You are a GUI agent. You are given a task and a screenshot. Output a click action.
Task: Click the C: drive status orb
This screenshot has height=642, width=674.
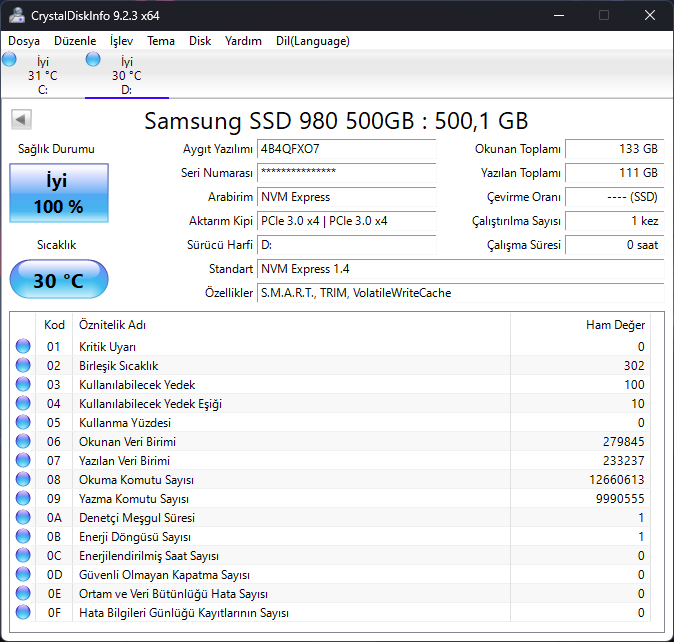click(x=10, y=60)
